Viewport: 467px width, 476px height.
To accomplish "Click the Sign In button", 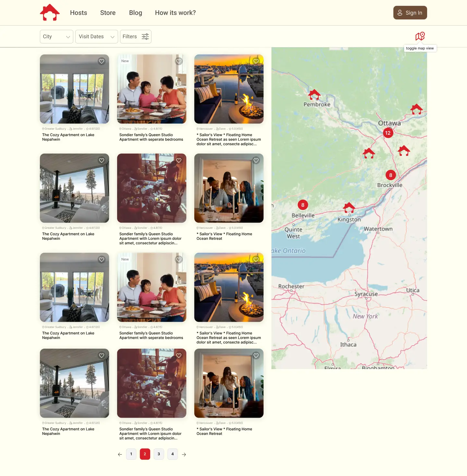I will click(410, 13).
